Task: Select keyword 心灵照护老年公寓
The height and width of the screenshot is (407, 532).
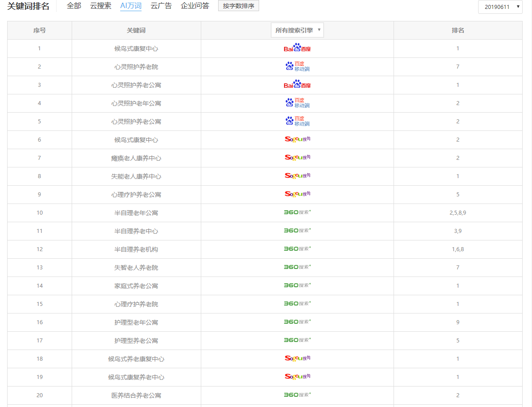Action: click(x=136, y=103)
